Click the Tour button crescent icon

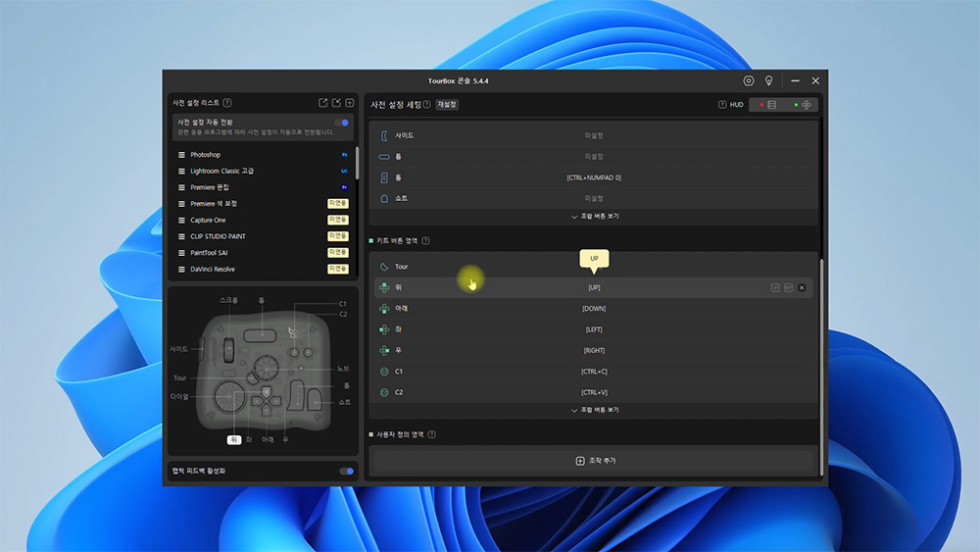(384, 267)
